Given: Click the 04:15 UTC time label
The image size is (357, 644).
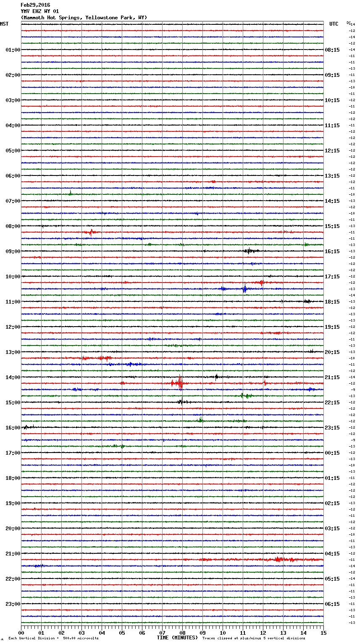Looking at the screenshot, I should tap(332, 554).
